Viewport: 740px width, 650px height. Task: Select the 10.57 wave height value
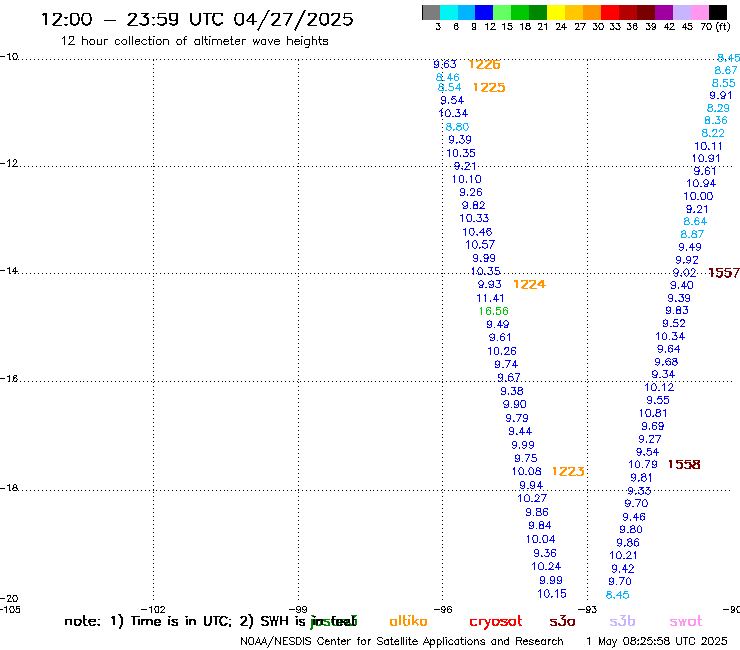pos(480,245)
